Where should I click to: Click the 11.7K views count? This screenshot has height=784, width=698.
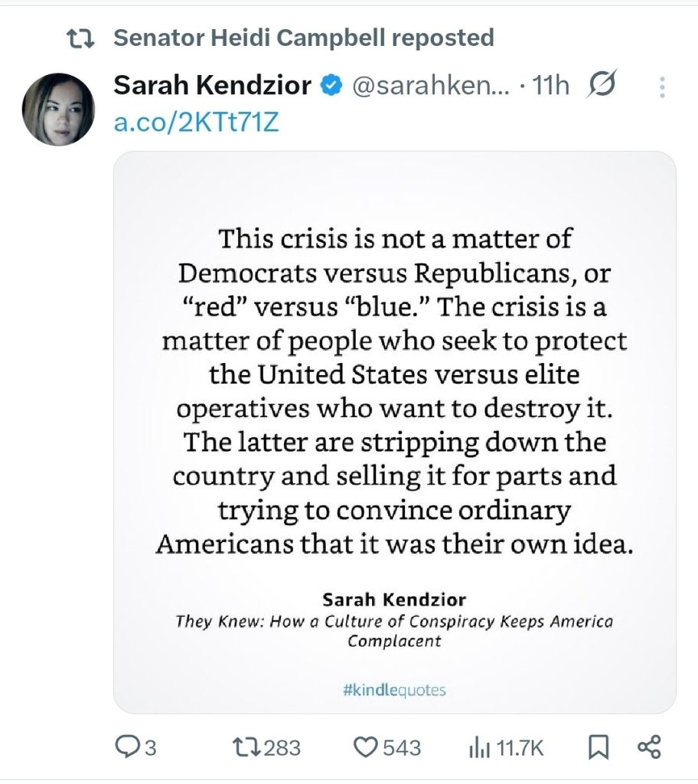click(520, 748)
